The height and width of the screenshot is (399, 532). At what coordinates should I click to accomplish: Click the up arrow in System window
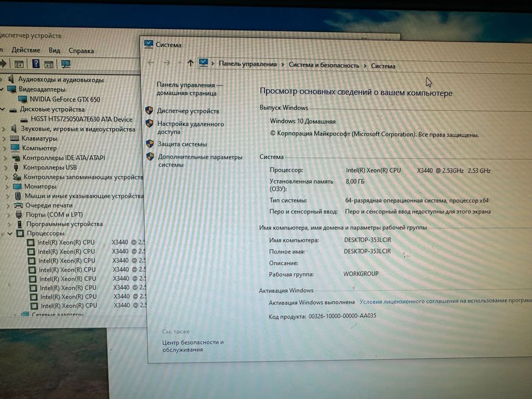tap(190, 63)
